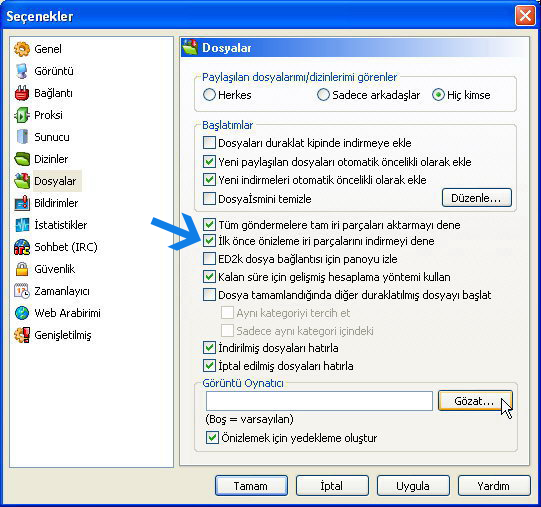
Task: Click the İstatistikler graph icon
Action: click(x=22, y=225)
